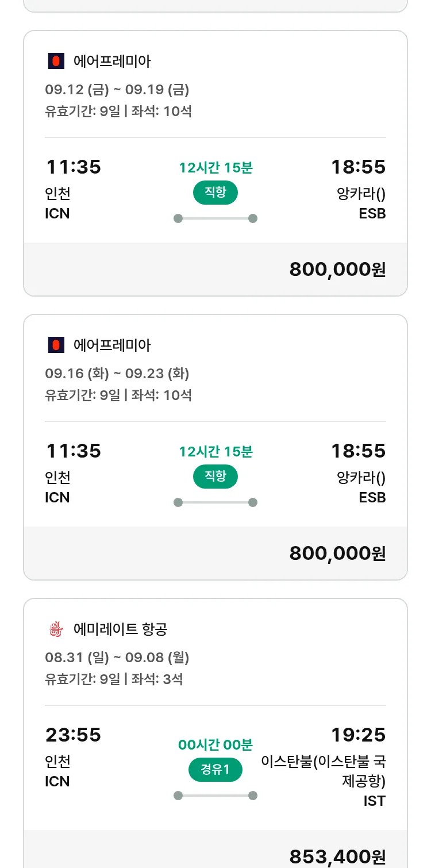This screenshot has width=431, height=868.
Task: Click the 09.16 (화) ~ 09.23 (화) date range
Action: point(117,374)
